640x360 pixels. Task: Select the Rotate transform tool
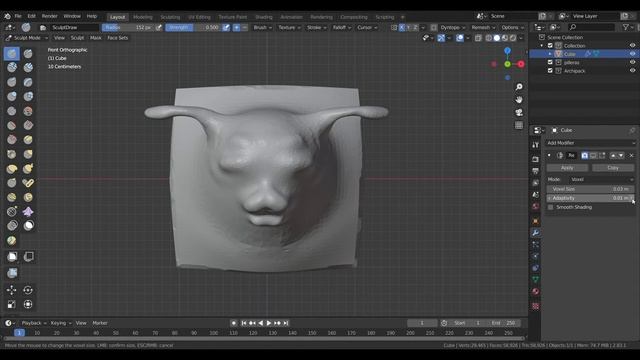coord(28,290)
